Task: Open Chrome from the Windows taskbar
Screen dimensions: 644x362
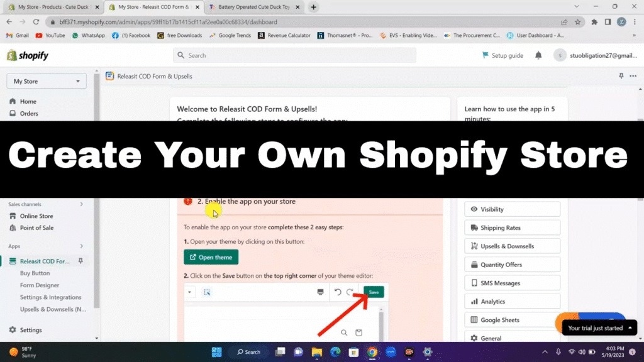Action: coord(372,352)
